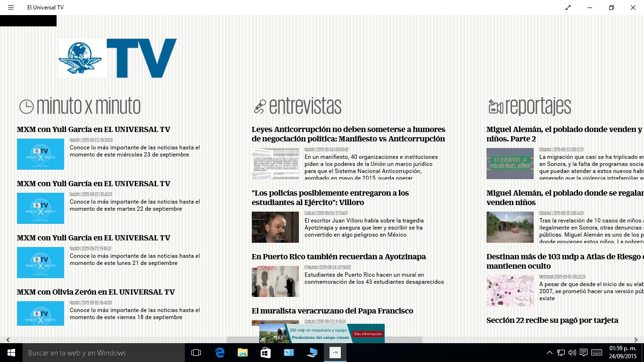Click the El Universal TV logo
This screenshot has height=362, width=644.
[118, 58]
